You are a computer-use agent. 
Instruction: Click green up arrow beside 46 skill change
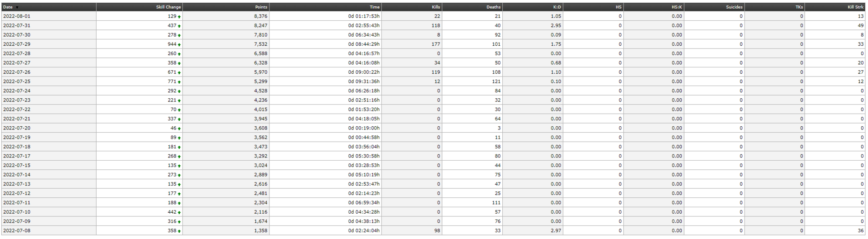pos(179,129)
